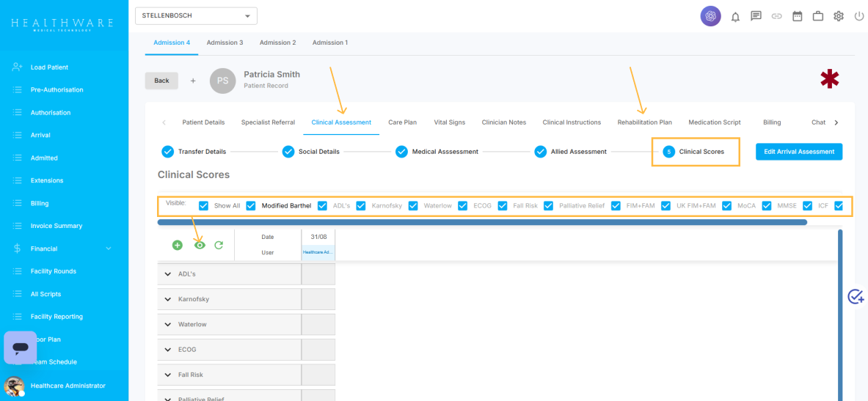Click the briefcase icon in header
This screenshot has height=401, width=868.
817,16
